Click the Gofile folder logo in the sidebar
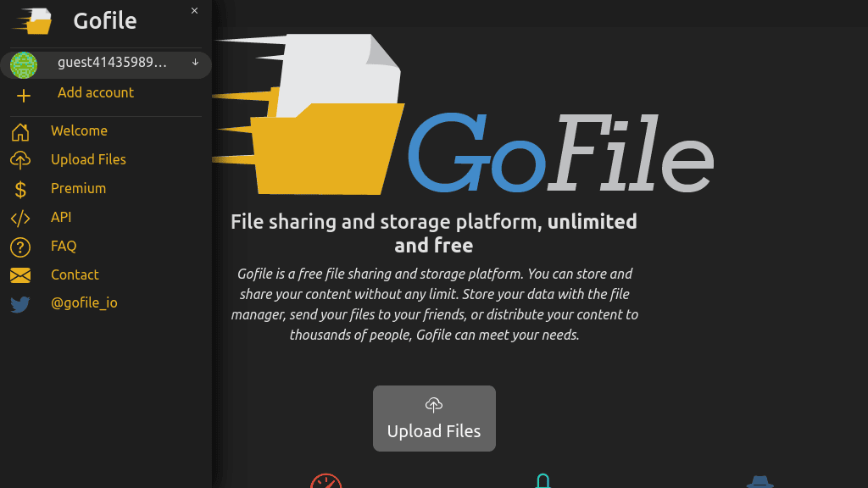The width and height of the screenshot is (868, 488). [x=34, y=21]
